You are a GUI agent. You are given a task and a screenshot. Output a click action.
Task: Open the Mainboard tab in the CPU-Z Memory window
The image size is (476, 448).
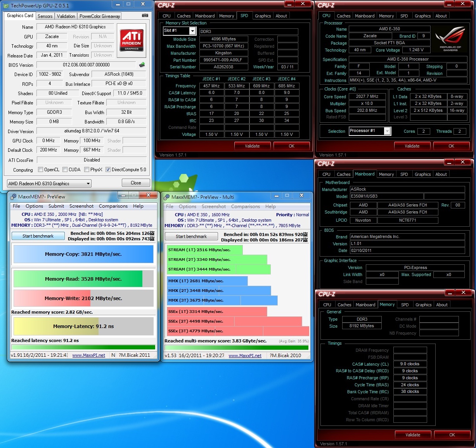coord(365,305)
